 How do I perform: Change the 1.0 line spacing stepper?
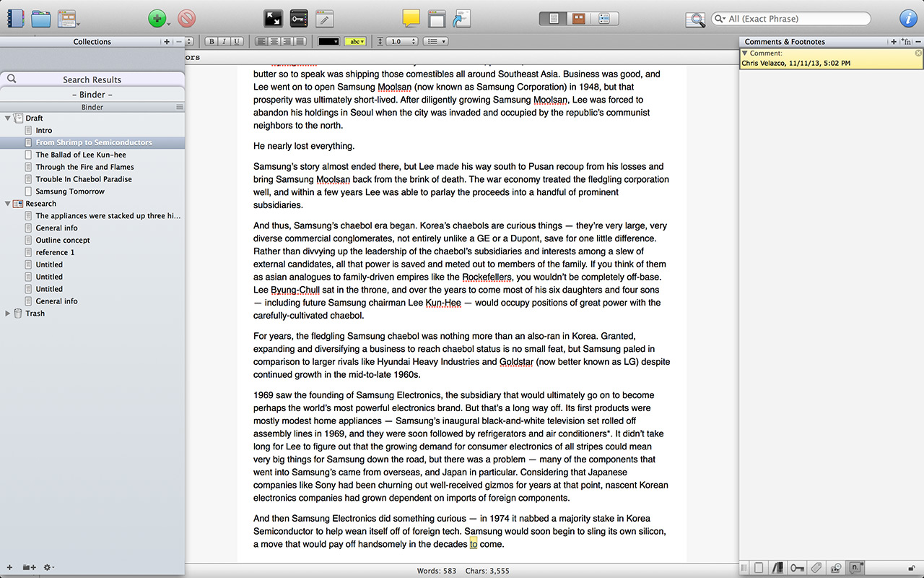tap(403, 42)
